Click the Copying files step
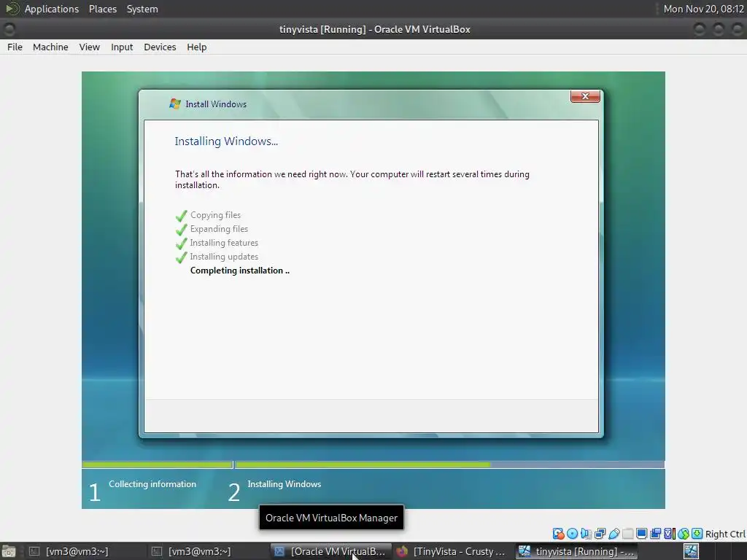The image size is (747, 560). click(215, 215)
